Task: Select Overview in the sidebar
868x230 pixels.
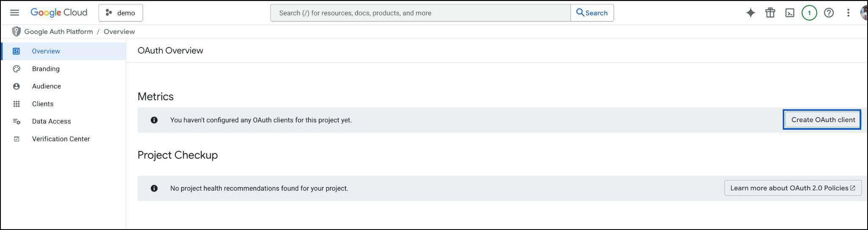Action: click(46, 51)
